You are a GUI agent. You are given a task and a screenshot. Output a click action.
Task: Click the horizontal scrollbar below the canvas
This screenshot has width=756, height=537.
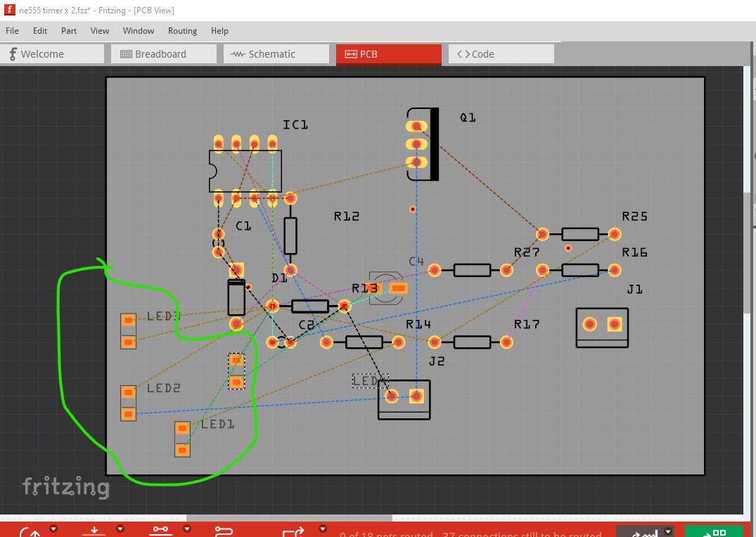point(288,518)
